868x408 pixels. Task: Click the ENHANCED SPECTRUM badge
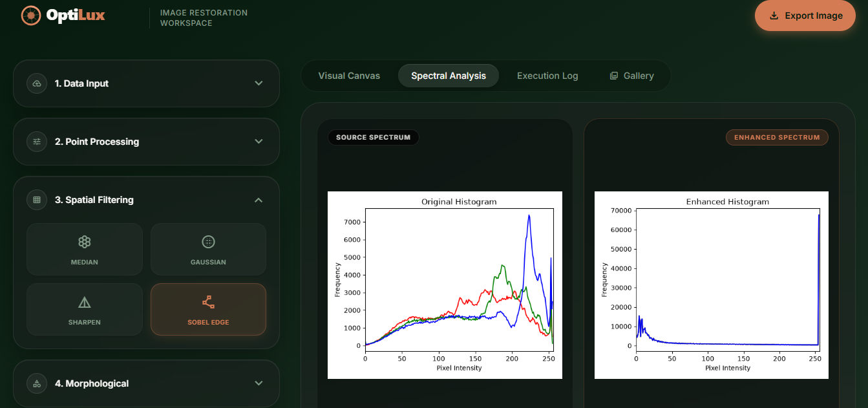click(x=777, y=137)
